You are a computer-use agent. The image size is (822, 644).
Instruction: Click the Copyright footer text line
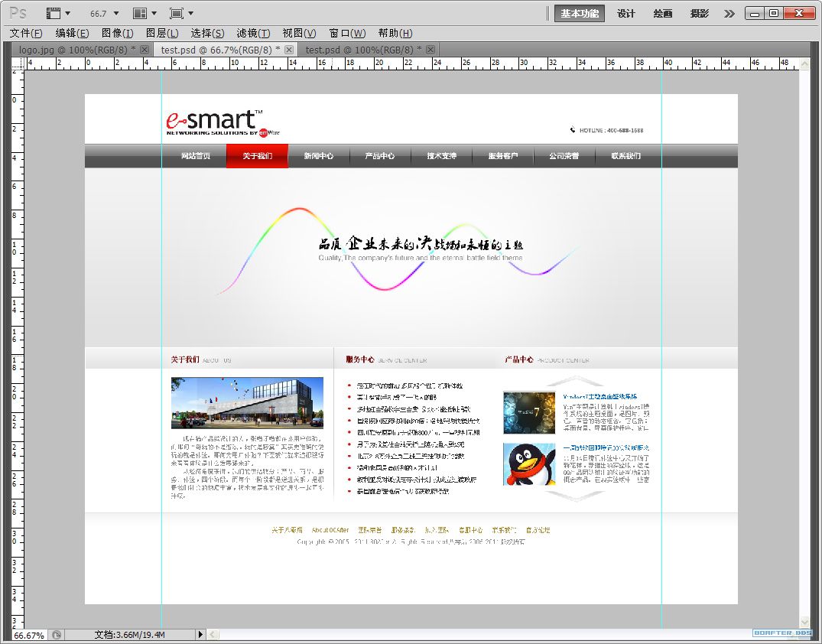411,542
